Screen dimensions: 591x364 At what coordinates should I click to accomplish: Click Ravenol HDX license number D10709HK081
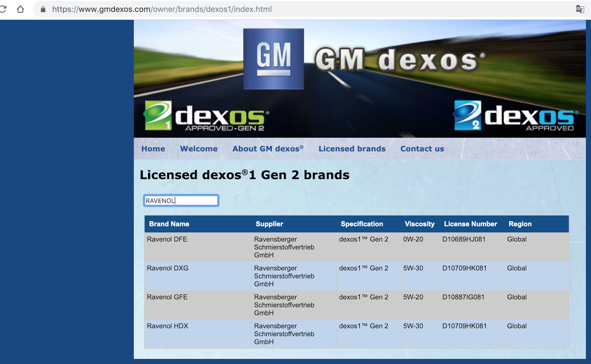pos(464,326)
